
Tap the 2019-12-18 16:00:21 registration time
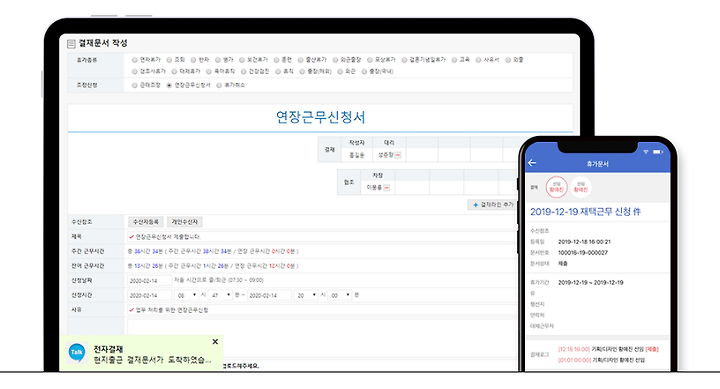point(584,242)
